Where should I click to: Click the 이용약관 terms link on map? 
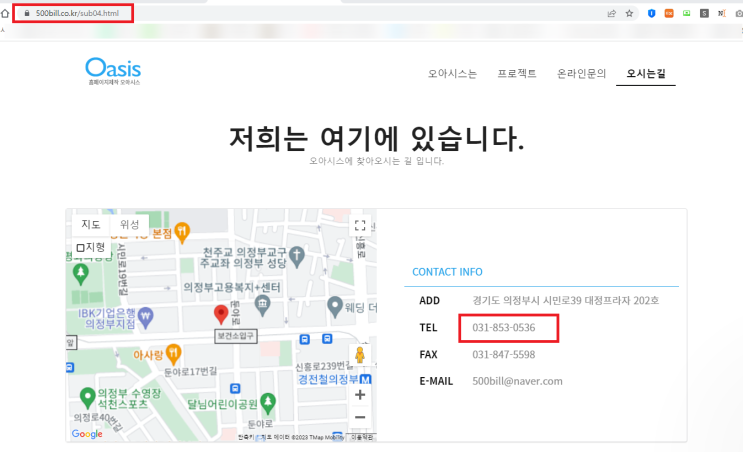[x=362, y=437]
